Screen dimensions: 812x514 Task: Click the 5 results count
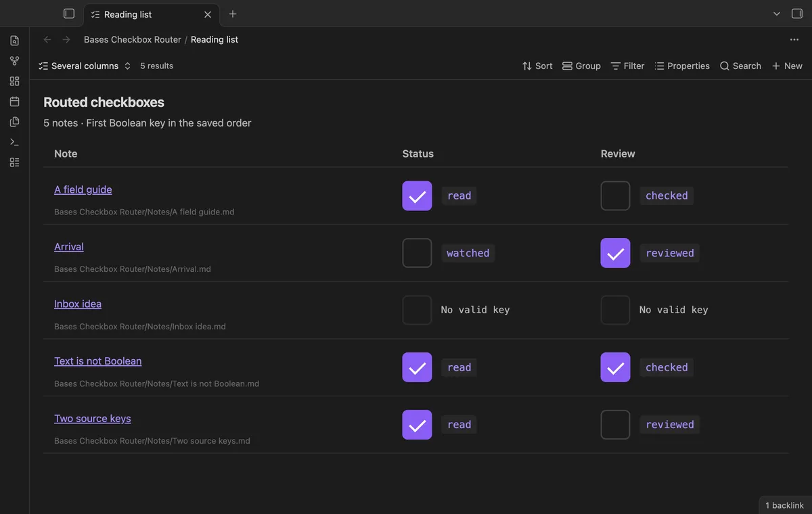point(156,66)
